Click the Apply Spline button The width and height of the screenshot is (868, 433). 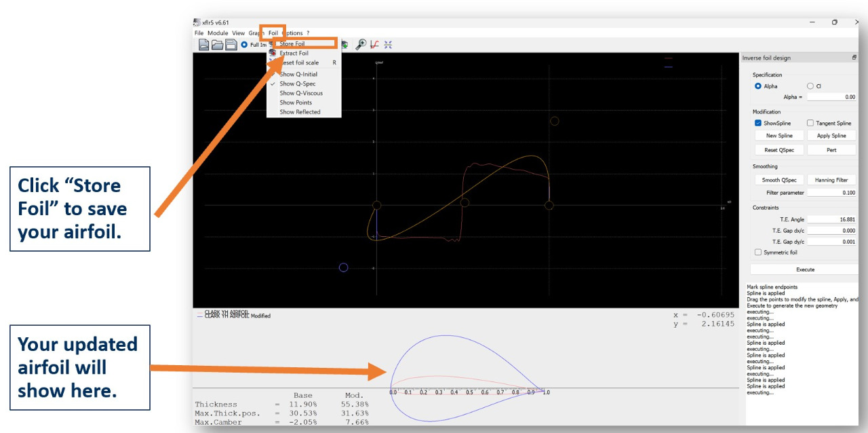pyautogui.click(x=832, y=136)
